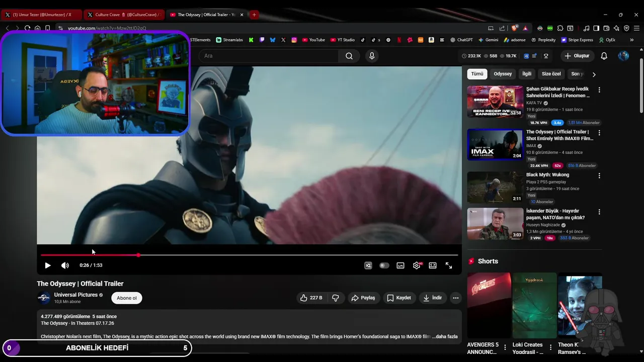Image resolution: width=644 pixels, height=362 pixels.
Task: Open İskender Büyük video title
Action: point(555,214)
